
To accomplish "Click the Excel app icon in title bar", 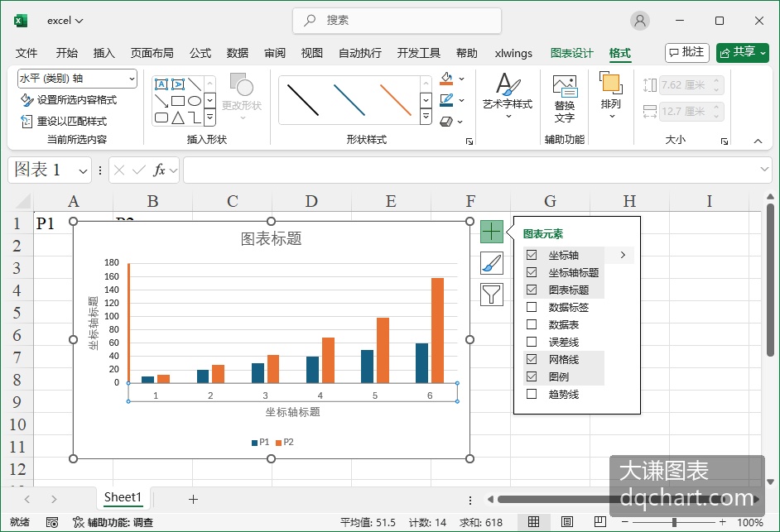I will [x=21, y=21].
